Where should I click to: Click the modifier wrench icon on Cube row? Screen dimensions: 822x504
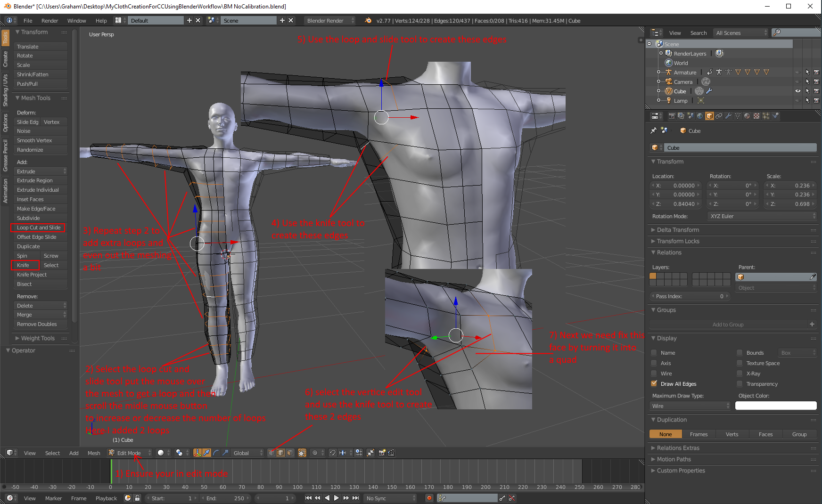click(x=709, y=91)
